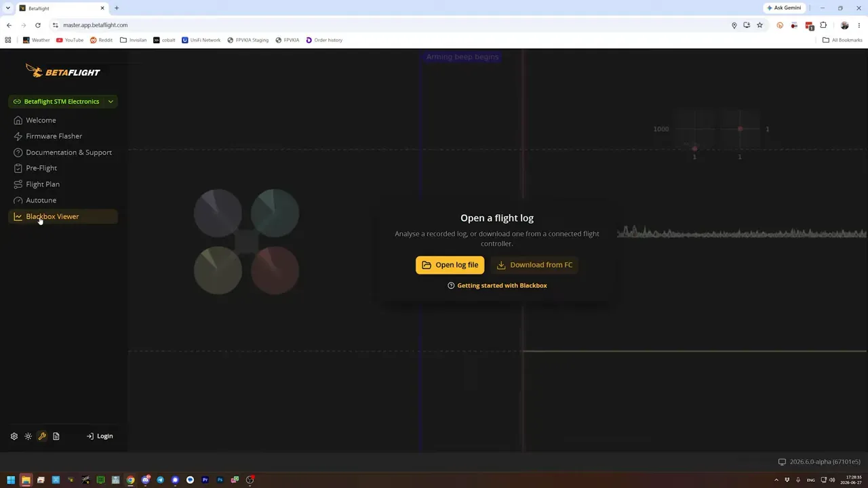The image size is (868, 488).
Task: Open the apps grid in bookmarks bar
Action: pyautogui.click(x=8, y=40)
